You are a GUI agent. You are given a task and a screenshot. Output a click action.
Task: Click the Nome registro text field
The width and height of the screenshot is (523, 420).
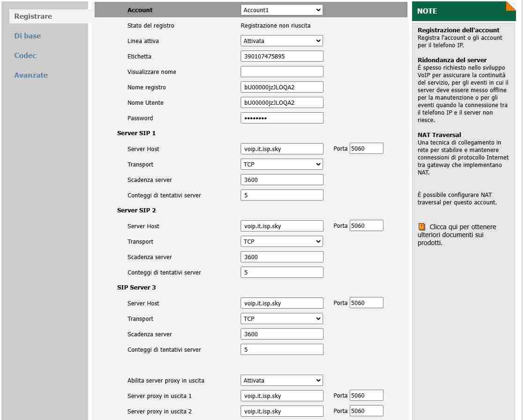[281, 87]
